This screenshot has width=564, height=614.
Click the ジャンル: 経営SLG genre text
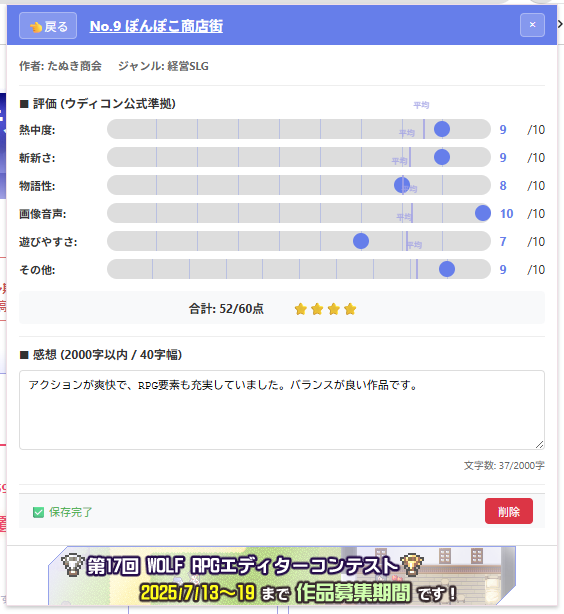click(x=163, y=66)
